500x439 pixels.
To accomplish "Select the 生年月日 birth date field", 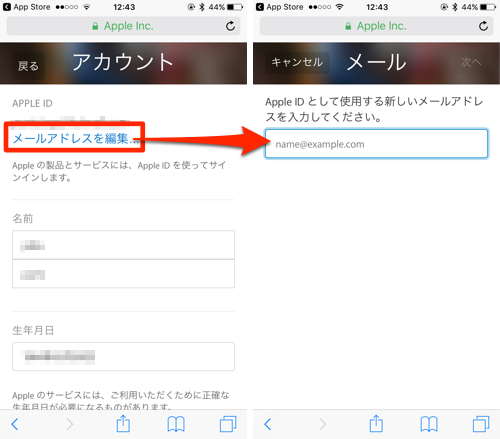I will tap(123, 356).
